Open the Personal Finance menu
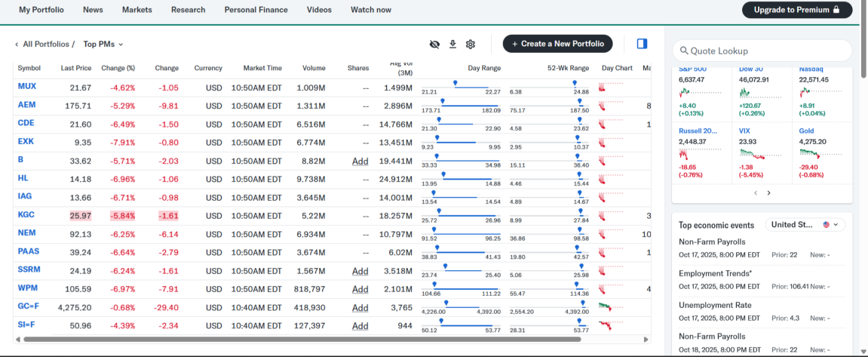This screenshot has height=357, width=868. tap(256, 10)
